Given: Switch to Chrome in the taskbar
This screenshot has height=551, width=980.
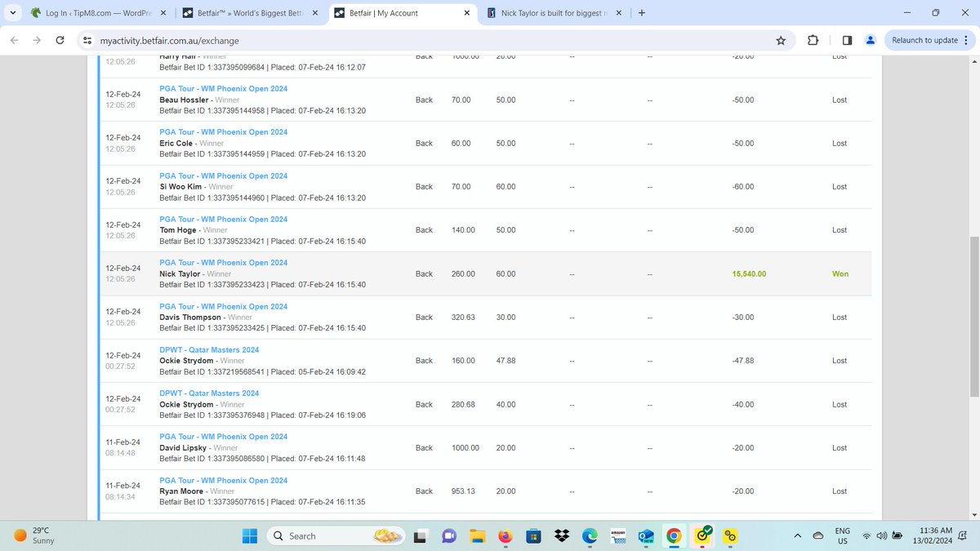Looking at the screenshot, I should 674,535.
